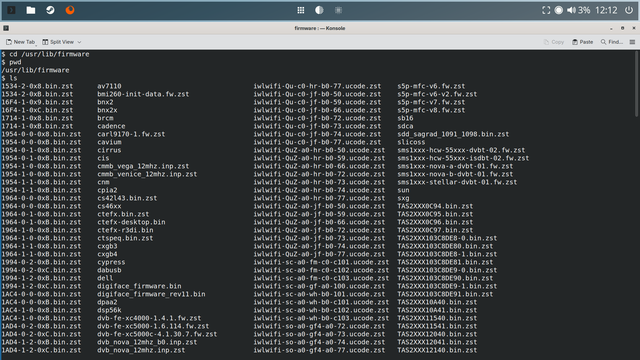The height and width of the screenshot is (360, 640).
Task: Click the Konsole window icon in title bar
Action: click(x=6, y=28)
